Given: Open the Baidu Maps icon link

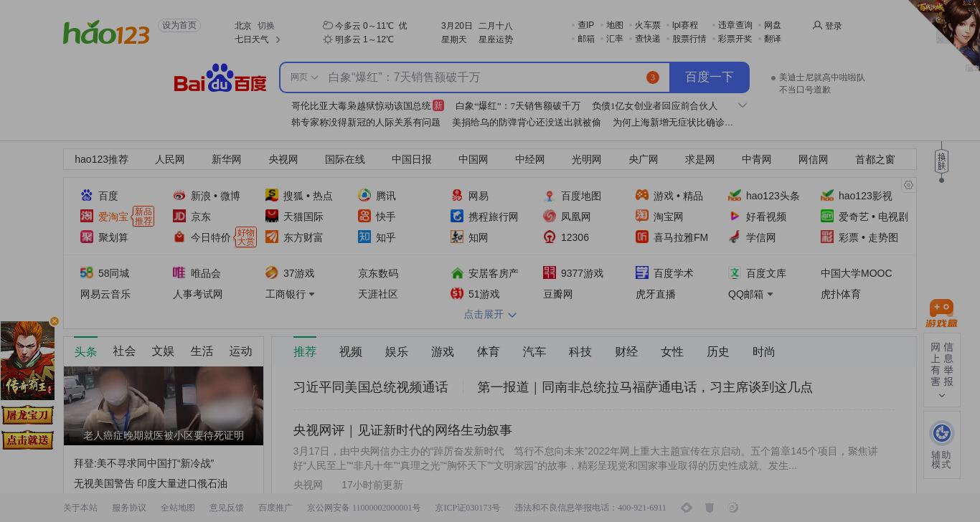Looking at the screenshot, I should (x=550, y=196).
